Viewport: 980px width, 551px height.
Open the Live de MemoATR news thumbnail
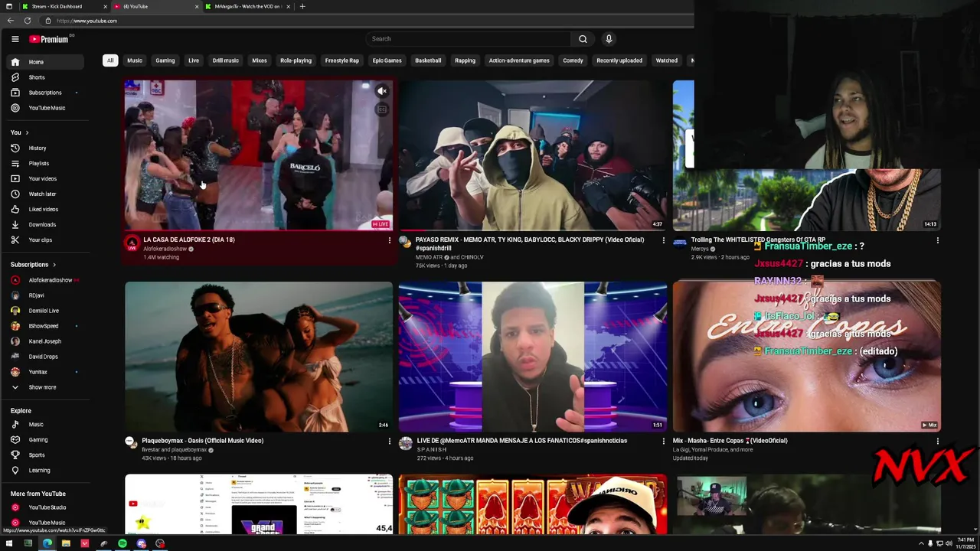532,357
